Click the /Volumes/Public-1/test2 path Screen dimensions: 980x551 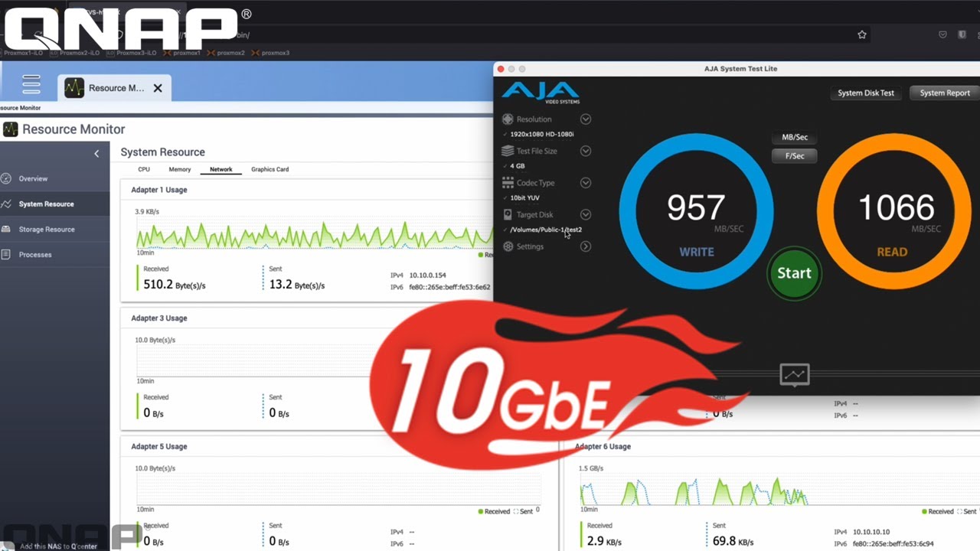[x=546, y=230]
